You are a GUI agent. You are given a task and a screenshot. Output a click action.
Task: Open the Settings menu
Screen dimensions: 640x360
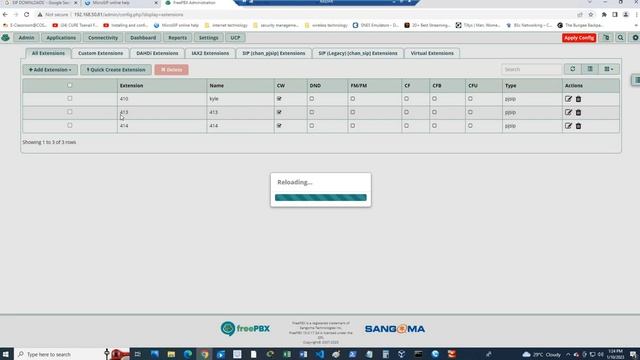209,38
